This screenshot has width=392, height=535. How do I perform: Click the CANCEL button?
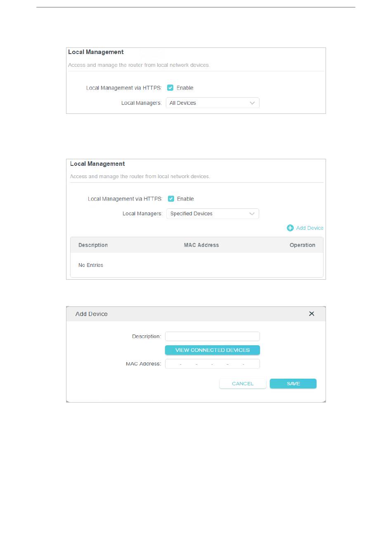point(243,384)
